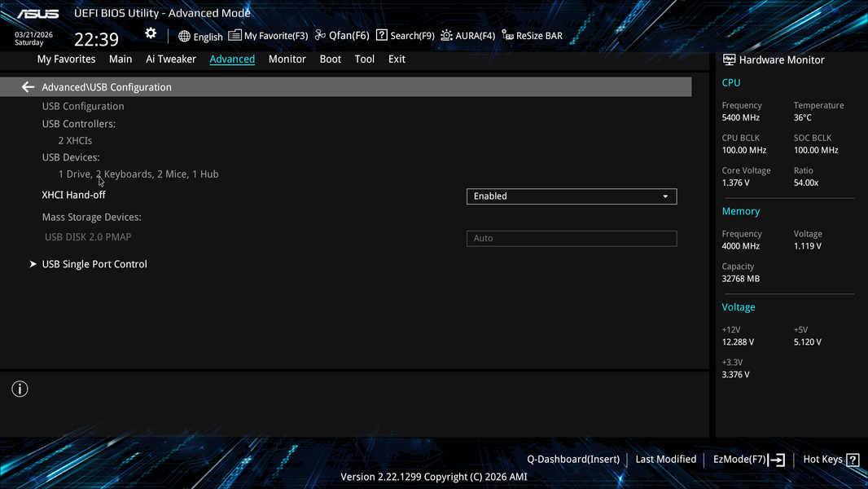Open the Tool tab
This screenshot has width=868, height=489.
364,59
